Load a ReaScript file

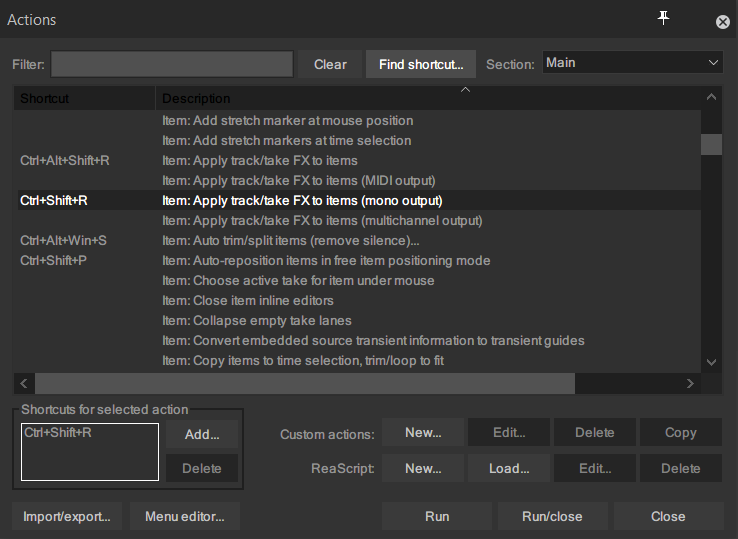pyautogui.click(x=509, y=468)
